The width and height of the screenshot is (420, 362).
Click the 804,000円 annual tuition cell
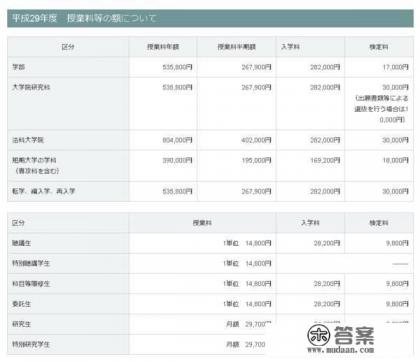177,140
